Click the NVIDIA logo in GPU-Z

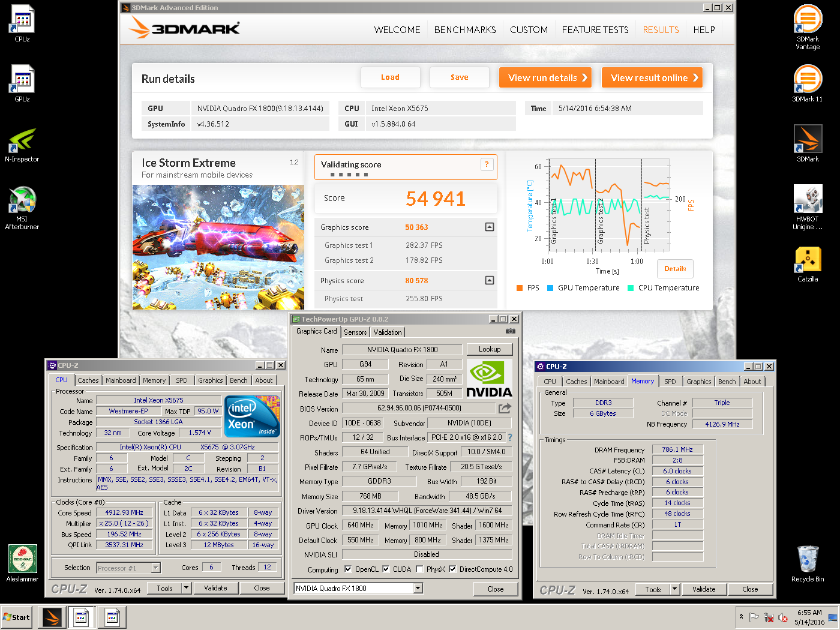489,379
